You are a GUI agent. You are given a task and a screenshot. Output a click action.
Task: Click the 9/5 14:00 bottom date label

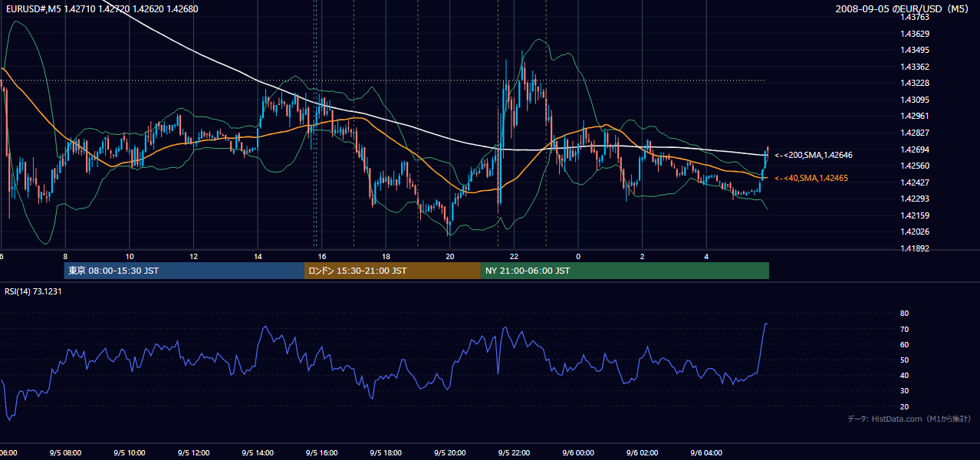258,453
